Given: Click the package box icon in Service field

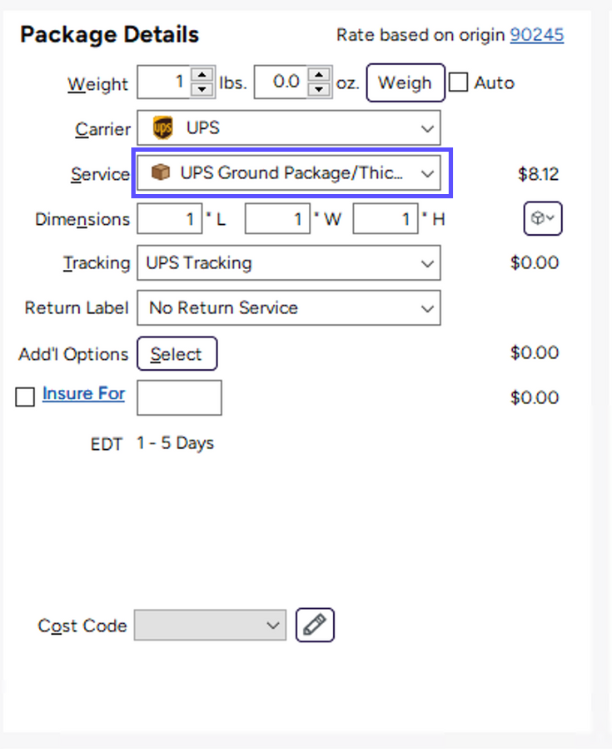Looking at the screenshot, I should tap(160, 173).
